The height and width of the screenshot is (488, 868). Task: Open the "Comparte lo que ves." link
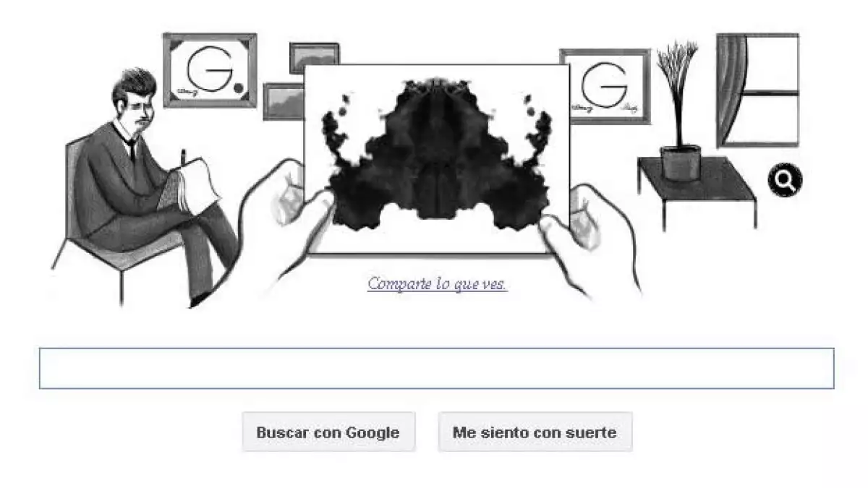pos(437,283)
